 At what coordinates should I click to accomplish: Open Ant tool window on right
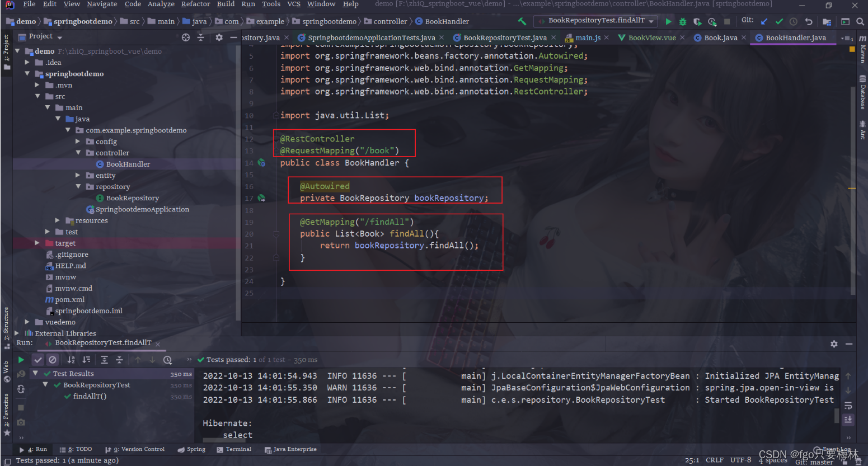pyautogui.click(x=862, y=130)
